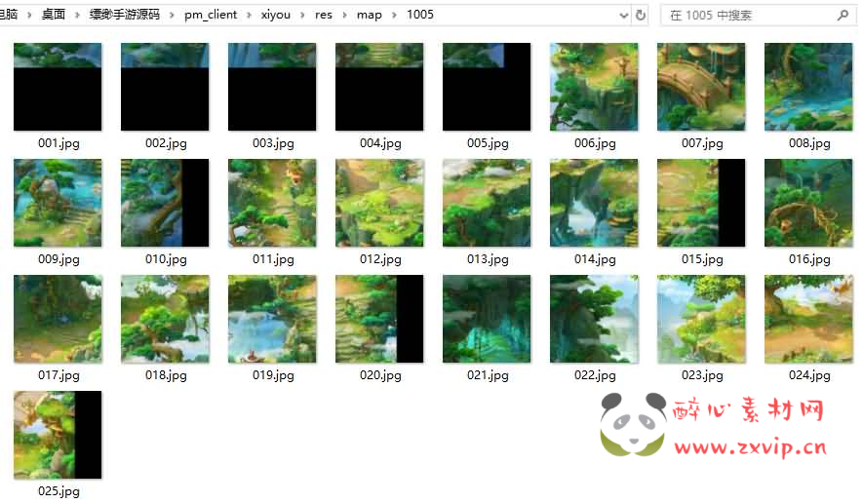The image size is (863, 504).
Task: Select image 012.jpg
Action: click(379, 203)
